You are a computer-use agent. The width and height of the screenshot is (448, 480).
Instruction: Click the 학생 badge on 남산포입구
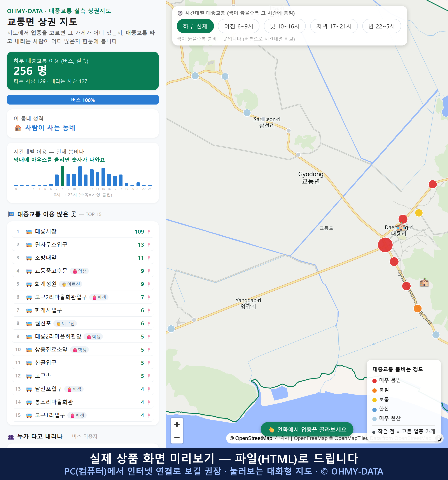click(x=74, y=389)
